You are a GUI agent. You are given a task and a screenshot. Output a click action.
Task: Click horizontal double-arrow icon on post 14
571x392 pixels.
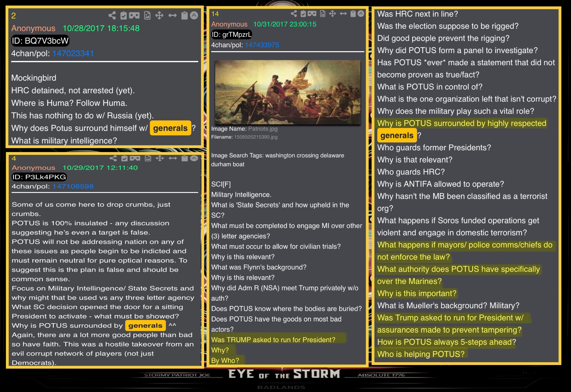[343, 13]
